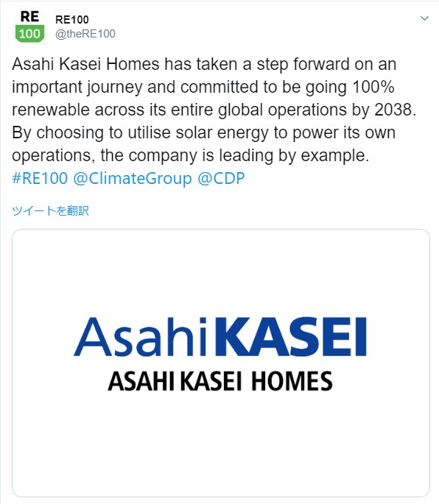Visit the @theRE100 handle
Viewport: 439px width, 504px height.
(x=85, y=34)
